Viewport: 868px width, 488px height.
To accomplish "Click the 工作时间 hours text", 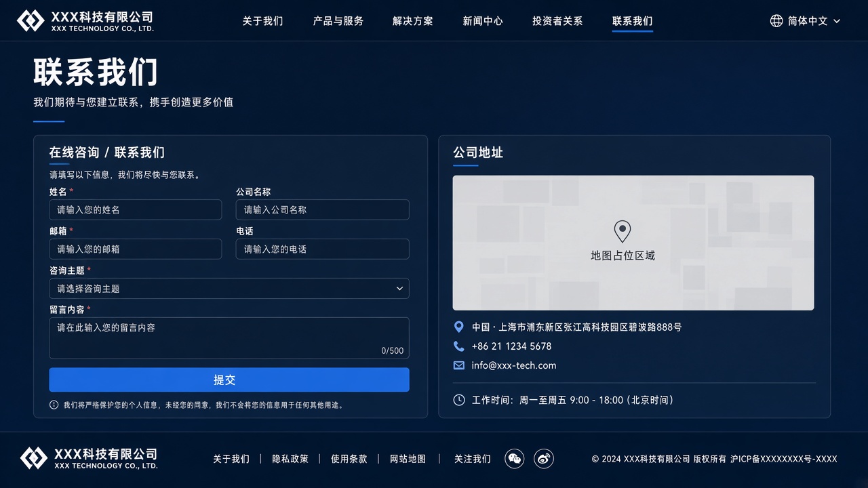I will click(x=573, y=400).
